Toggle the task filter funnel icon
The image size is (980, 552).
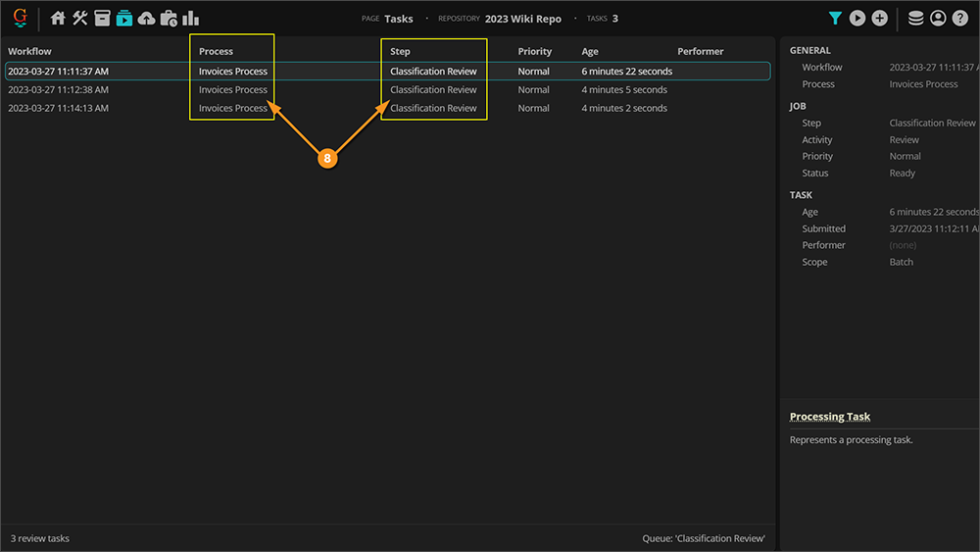(835, 18)
